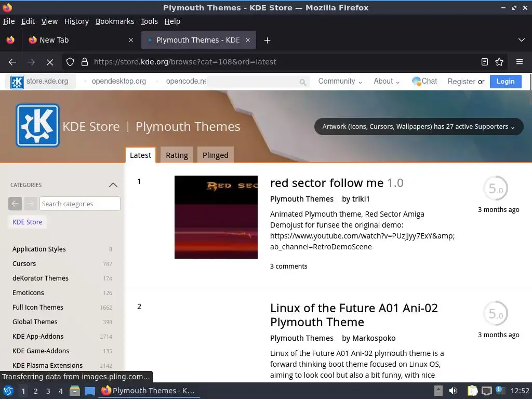Toggle reader view icon in address bar
532x399 pixels.
(485, 62)
